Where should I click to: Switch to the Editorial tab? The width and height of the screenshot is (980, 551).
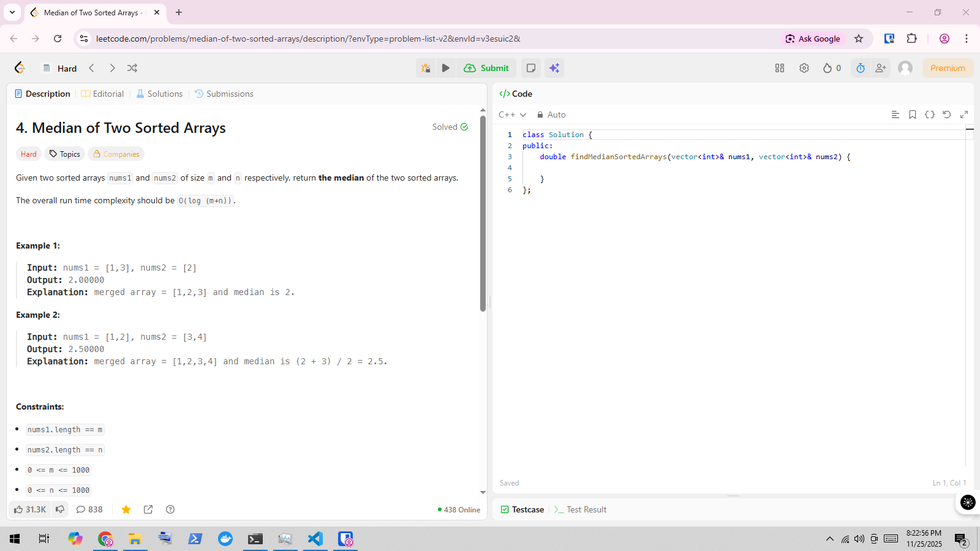tap(103, 94)
